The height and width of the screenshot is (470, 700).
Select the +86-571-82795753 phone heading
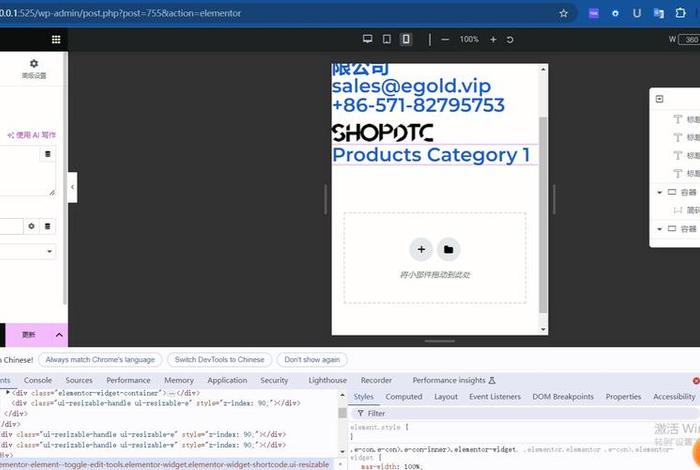point(418,105)
